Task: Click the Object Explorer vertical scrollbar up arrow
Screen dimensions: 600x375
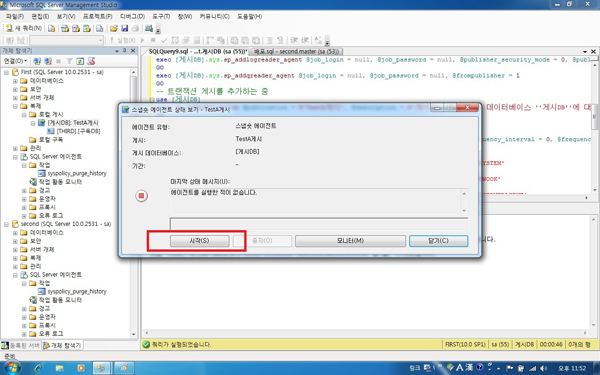Action: 133,72
